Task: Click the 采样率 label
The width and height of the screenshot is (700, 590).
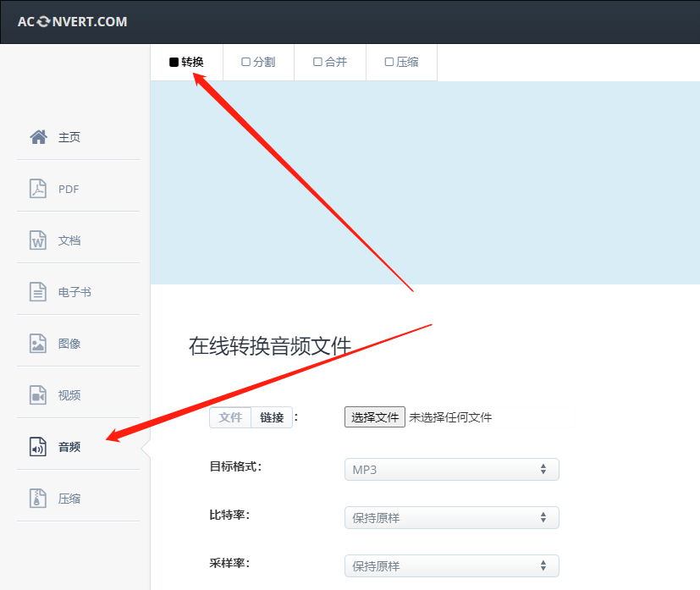Action: [x=229, y=563]
